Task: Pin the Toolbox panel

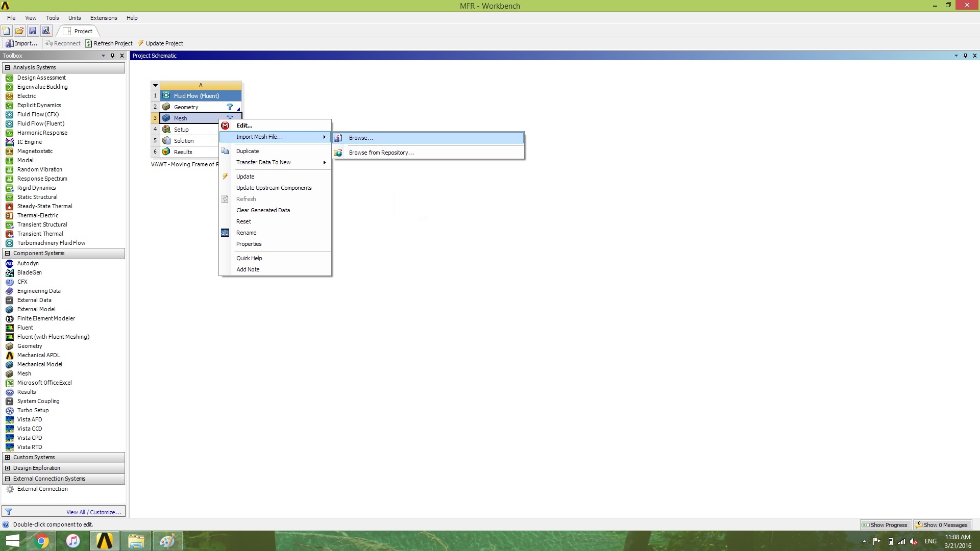Action: point(112,56)
